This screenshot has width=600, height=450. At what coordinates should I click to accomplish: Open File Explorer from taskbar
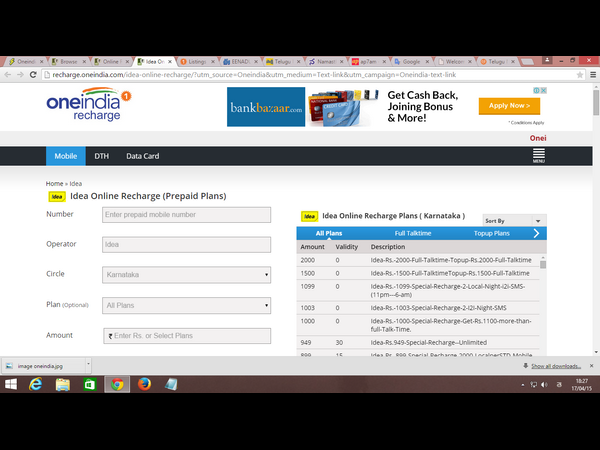[x=63, y=384]
